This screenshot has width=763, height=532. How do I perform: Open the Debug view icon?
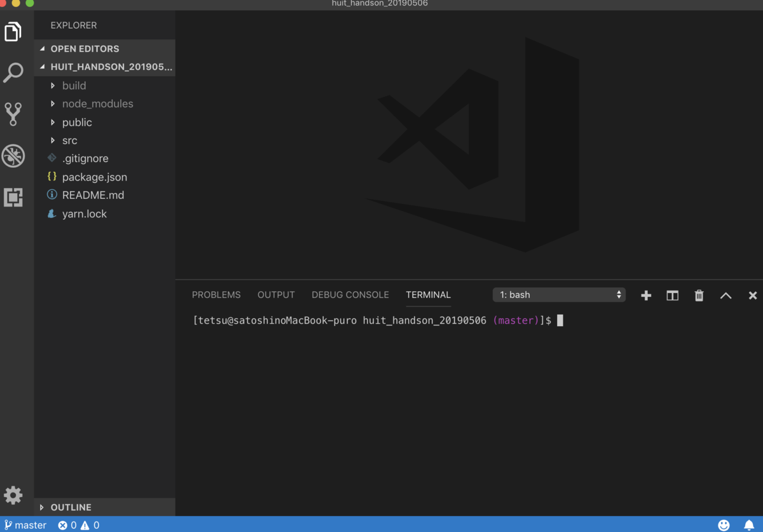point(13,156)
